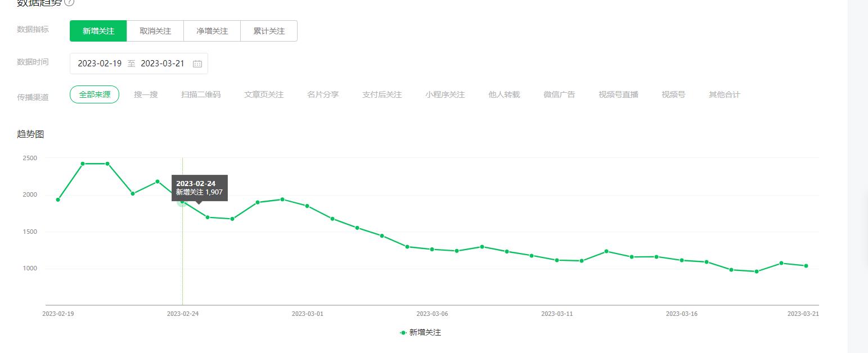Filter by 搜一搜 channel
The height and width of the screenshot is (353, 868).
(x=146, y=94)
